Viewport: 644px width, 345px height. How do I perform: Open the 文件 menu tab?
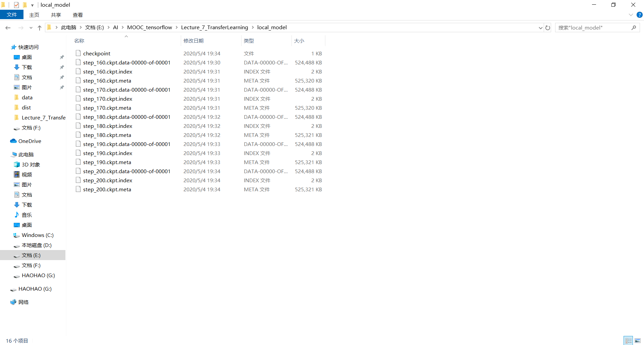pos(12,15)
